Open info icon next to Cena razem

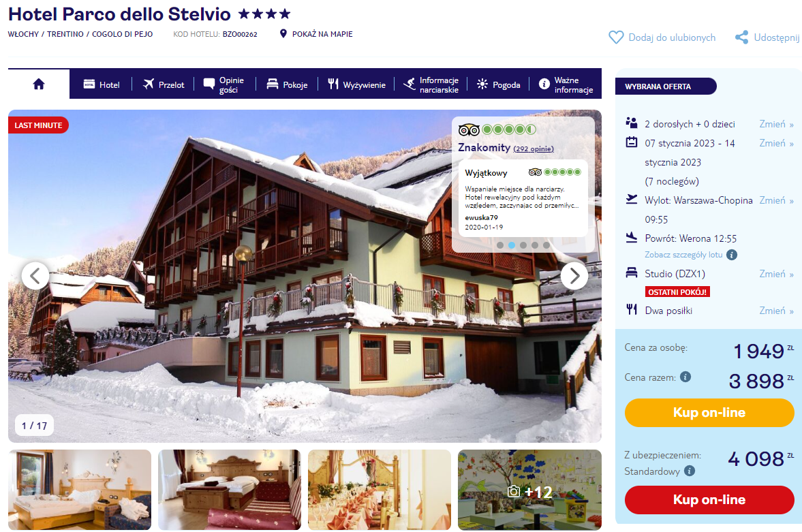(x=685, y=377)
